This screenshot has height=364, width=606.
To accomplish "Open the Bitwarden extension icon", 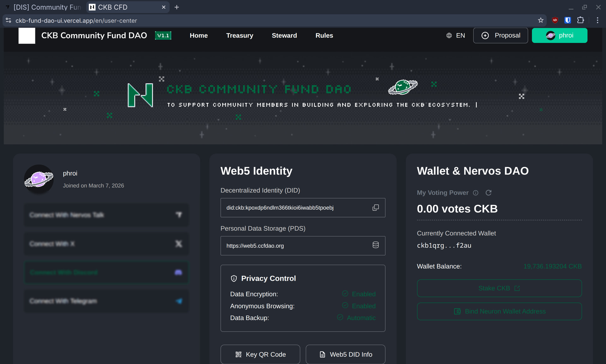I will (x=567, y=20).
